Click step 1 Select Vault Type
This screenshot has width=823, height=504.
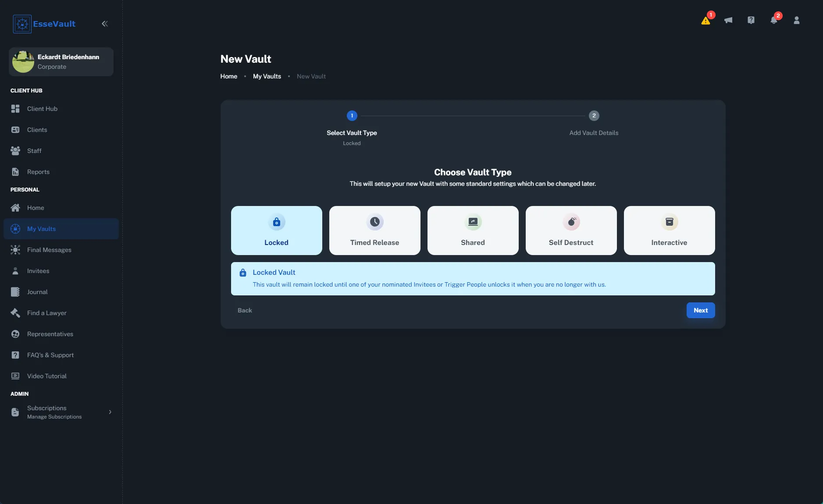click(352, 128)
